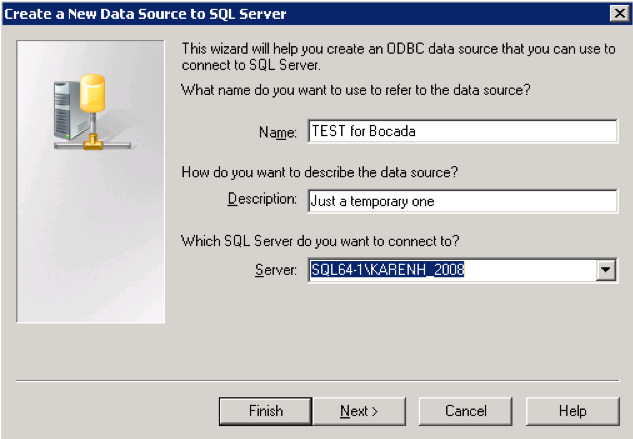Open Help for this wizard
Screen dimensions: 633x439
pyautogui.click(x=573, y=411)
